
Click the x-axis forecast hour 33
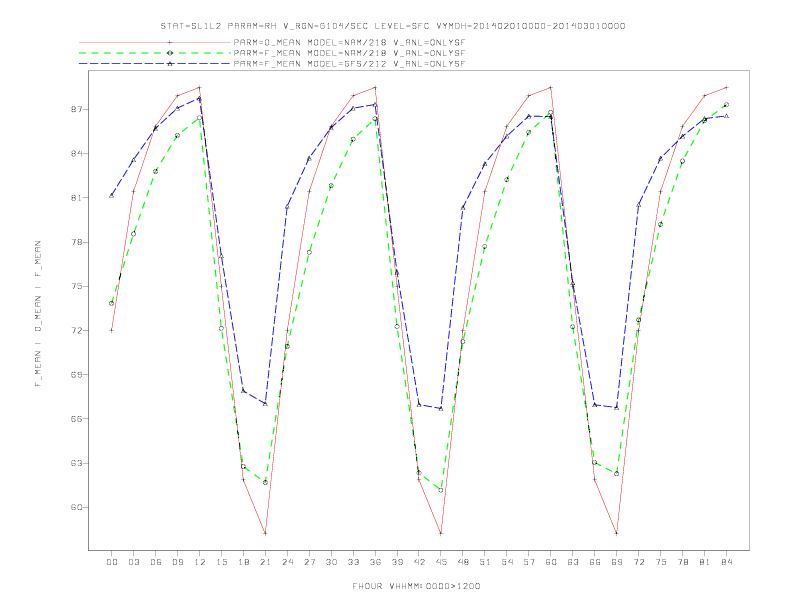(x=353, y=562)
